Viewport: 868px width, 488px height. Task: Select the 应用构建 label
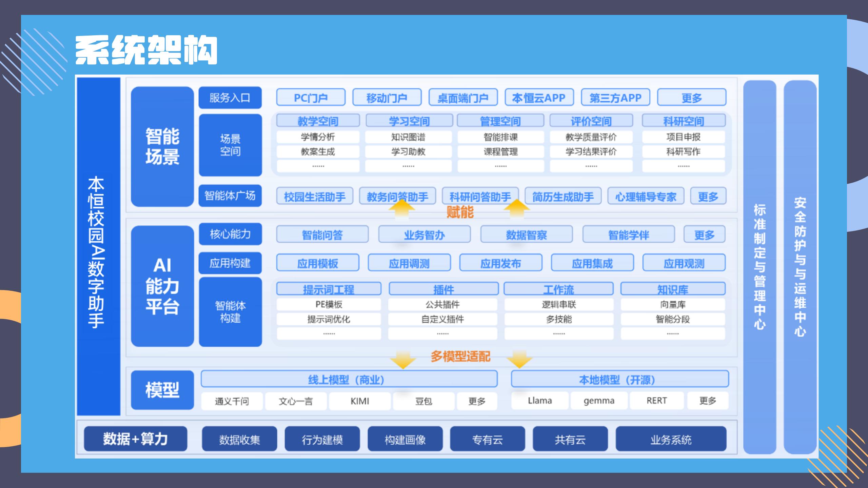230,263
